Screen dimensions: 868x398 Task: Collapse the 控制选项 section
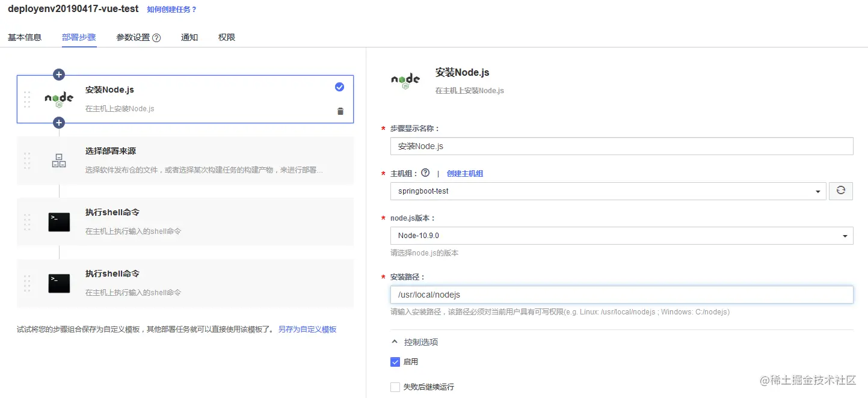point(395,341)
